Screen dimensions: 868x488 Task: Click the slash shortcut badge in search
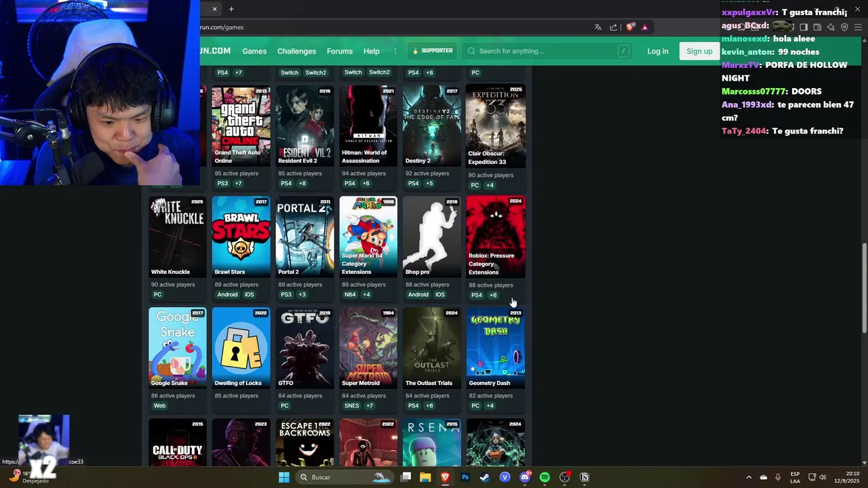(x=623, y=51)
